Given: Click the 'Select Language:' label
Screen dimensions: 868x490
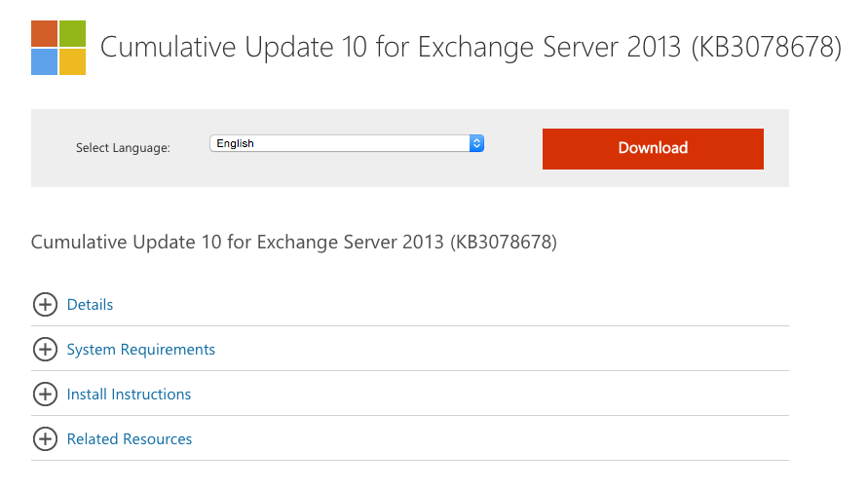Looking at the screenshot, I should coord(123,148).
